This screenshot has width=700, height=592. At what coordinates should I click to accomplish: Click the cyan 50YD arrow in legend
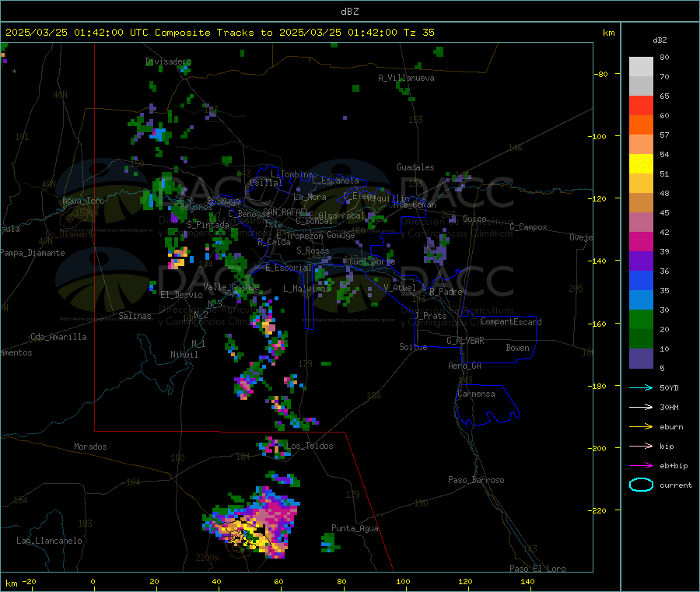pyautogui.click(x=641, y=387)
